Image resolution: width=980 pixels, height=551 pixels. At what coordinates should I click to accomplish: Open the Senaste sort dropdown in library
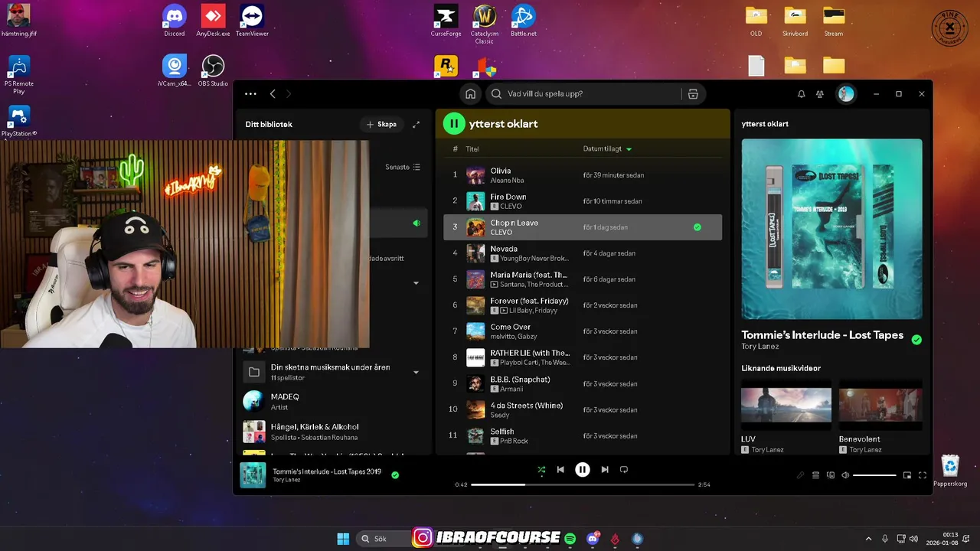click(403, 167)
